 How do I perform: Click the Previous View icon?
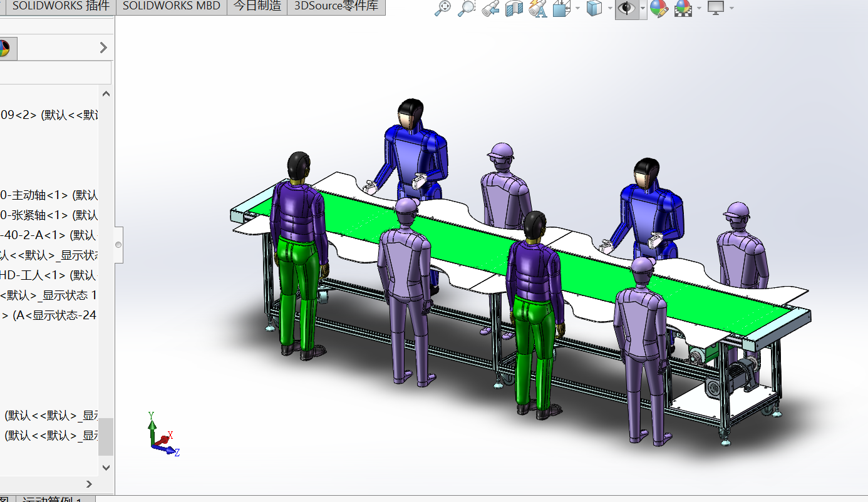(490, 8)
